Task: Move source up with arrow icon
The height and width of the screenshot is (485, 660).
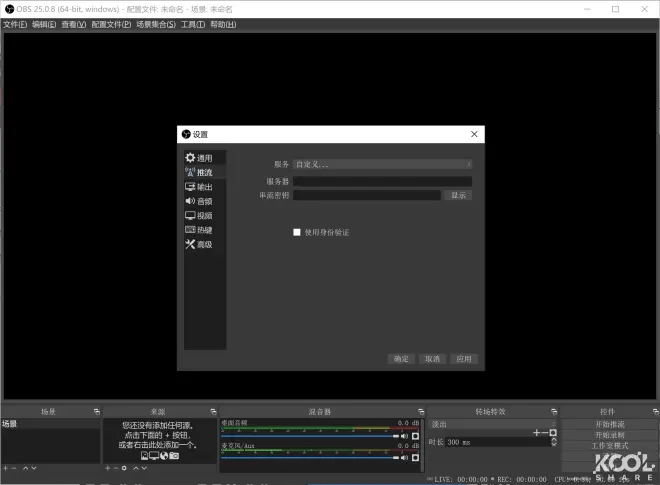Action: click(136, 468)
